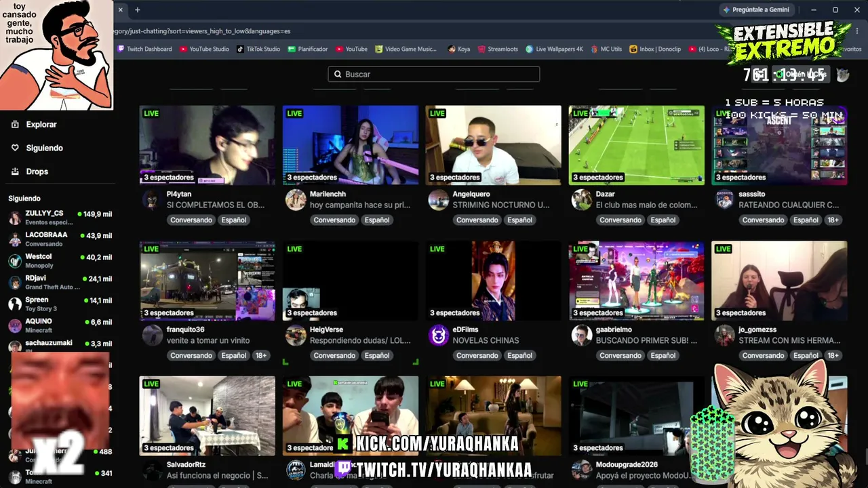
Task: Click the 18+ tag under sasssito
Action: [x=833, y=220]
